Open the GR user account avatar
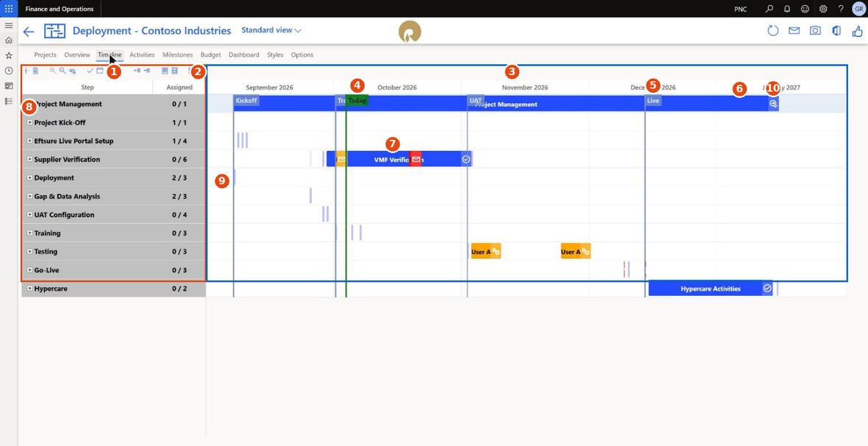This screenshot has height=446, width=868. pyautogui.click(x=858, y=9)
